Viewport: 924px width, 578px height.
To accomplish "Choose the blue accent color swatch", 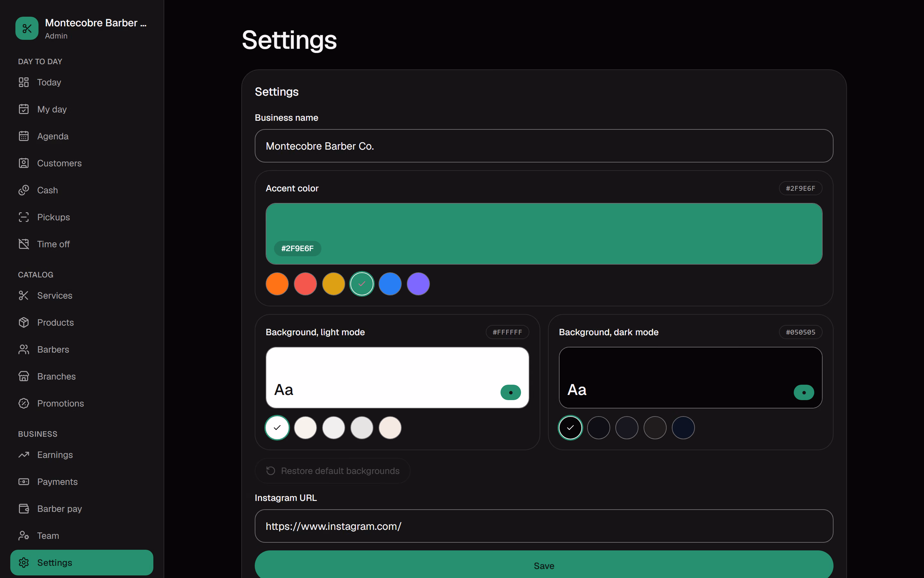I will click(390, 284).
